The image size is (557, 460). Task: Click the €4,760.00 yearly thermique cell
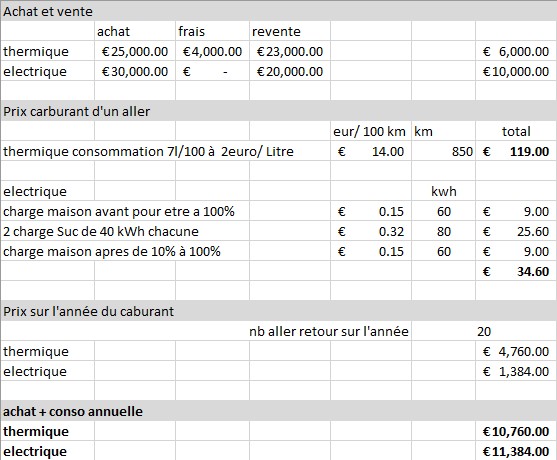pyautogui.click(x=516, y=351)
